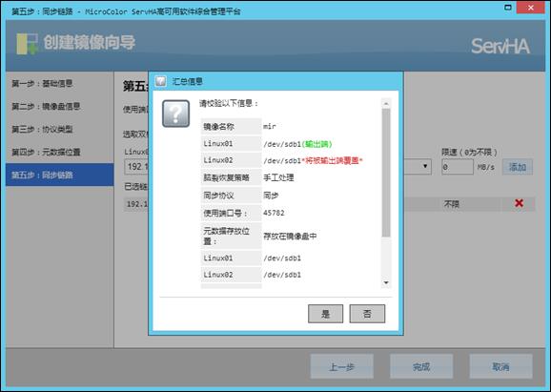Click the scrollbar down arrow in summary
Viewport: 551px width, 392px height.
pyautogui.click(x=386, y=282)
